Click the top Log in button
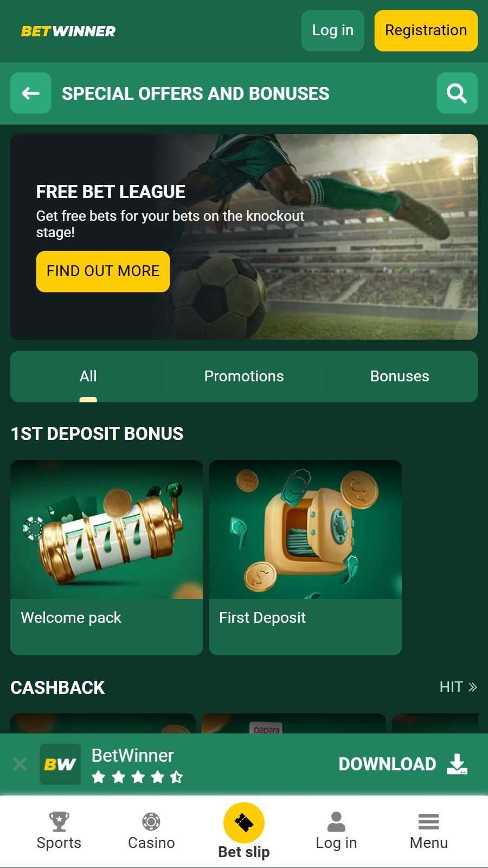The image size is (488, 868). [333, 31]
